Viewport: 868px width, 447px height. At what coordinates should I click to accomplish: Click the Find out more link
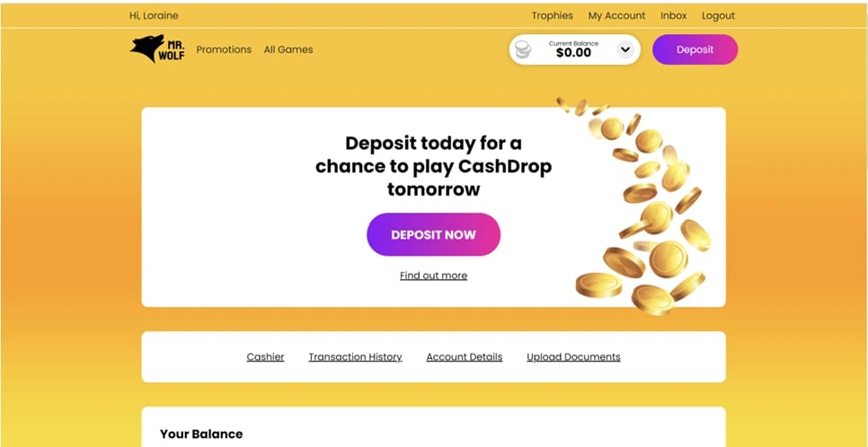coord(433,276)
